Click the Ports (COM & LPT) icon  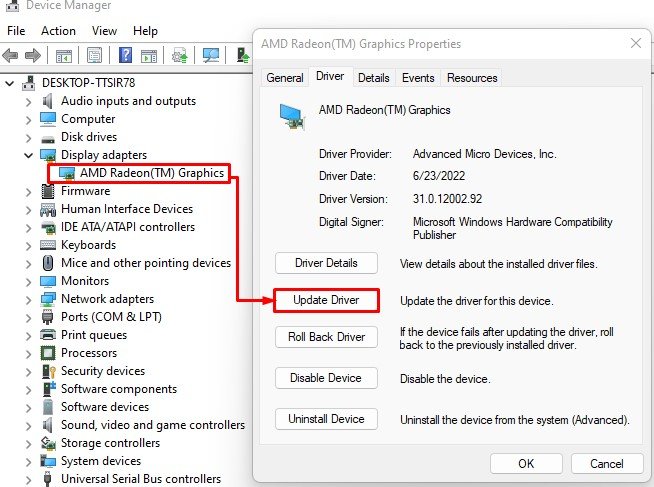pos(48,317)
